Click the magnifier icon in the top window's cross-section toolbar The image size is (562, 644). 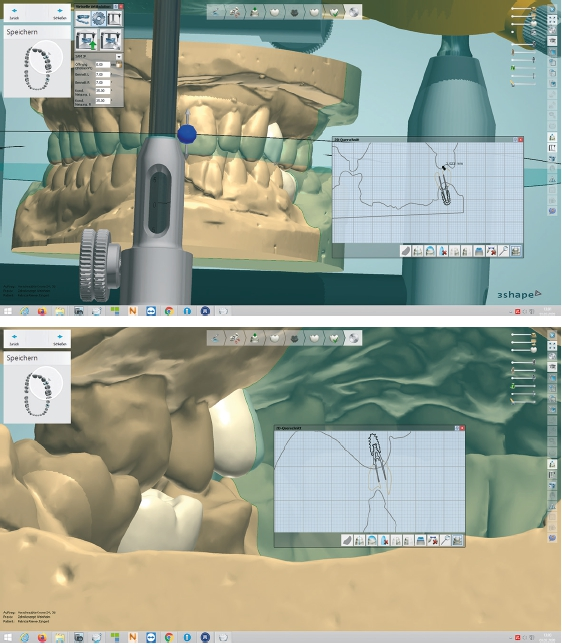pos(504,251)
